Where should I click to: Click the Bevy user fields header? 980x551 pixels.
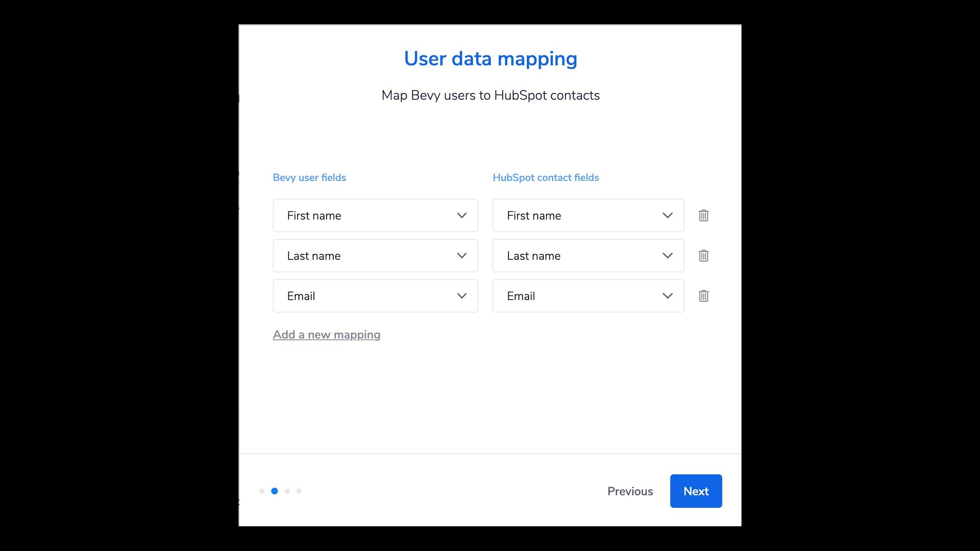click(309, 177)
